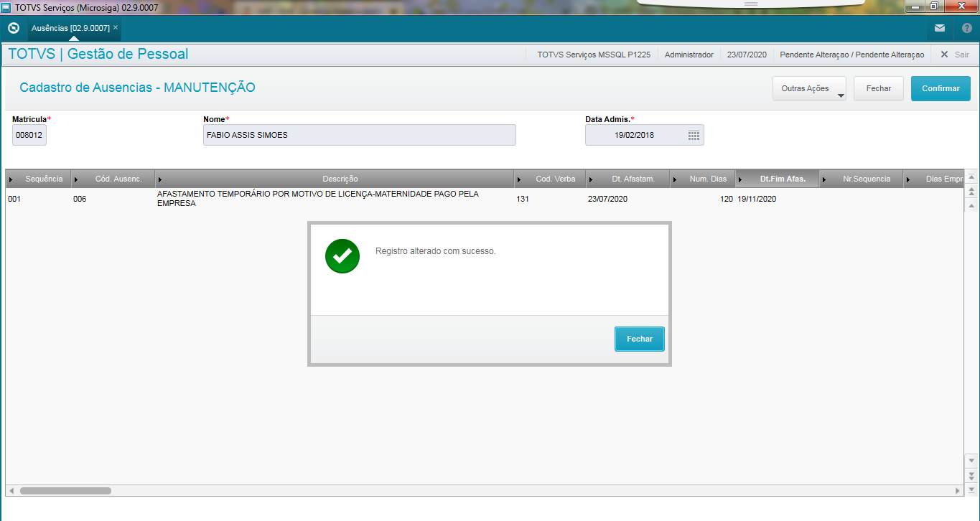The image size is (980, 521).
Task: Sort by the Cod. Verba column header
Action: point(550,179)
